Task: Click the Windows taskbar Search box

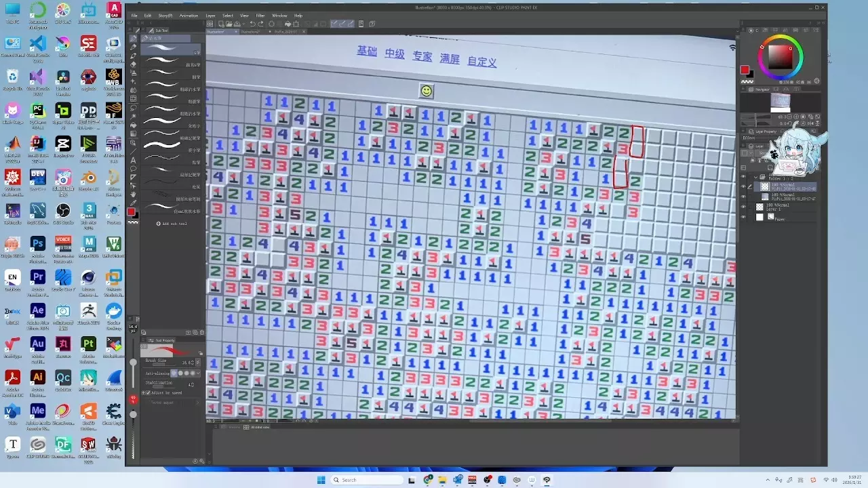Action: click(x=366, y=480)
